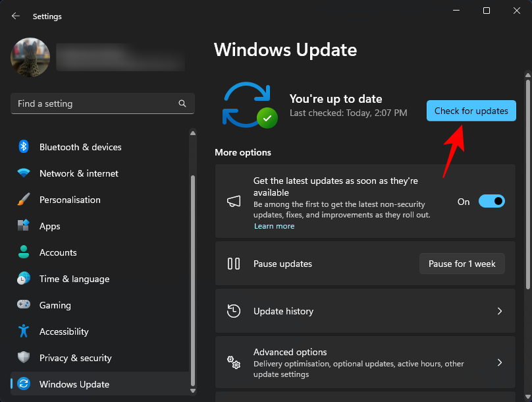532x402 pixels.
Task: Open the Advanced options heading
Action: coord(290,352)
